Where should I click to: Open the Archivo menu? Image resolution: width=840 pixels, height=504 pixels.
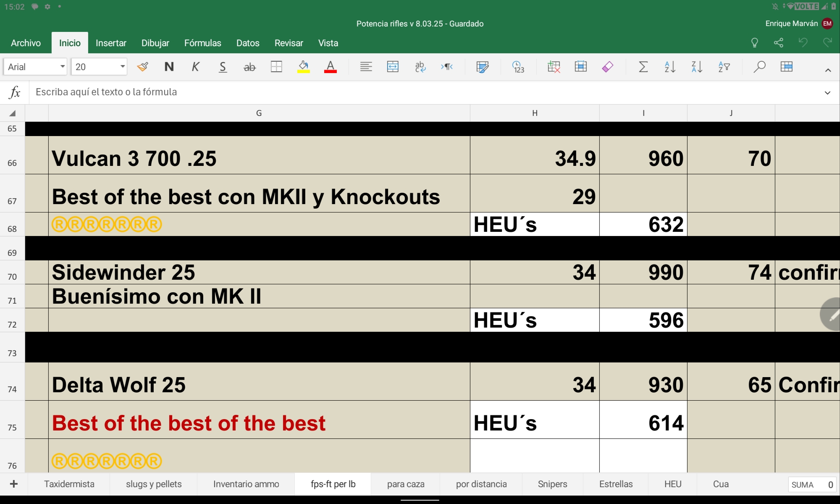(x=26, y=43)
